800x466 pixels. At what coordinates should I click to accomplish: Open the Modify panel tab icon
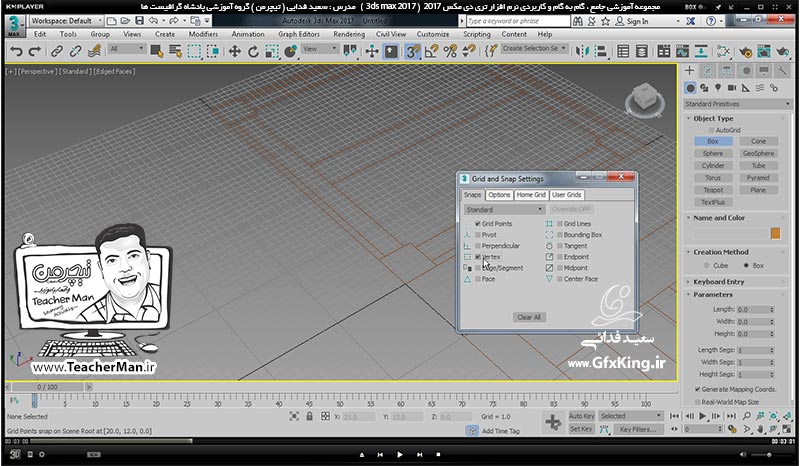pos(708,70)
